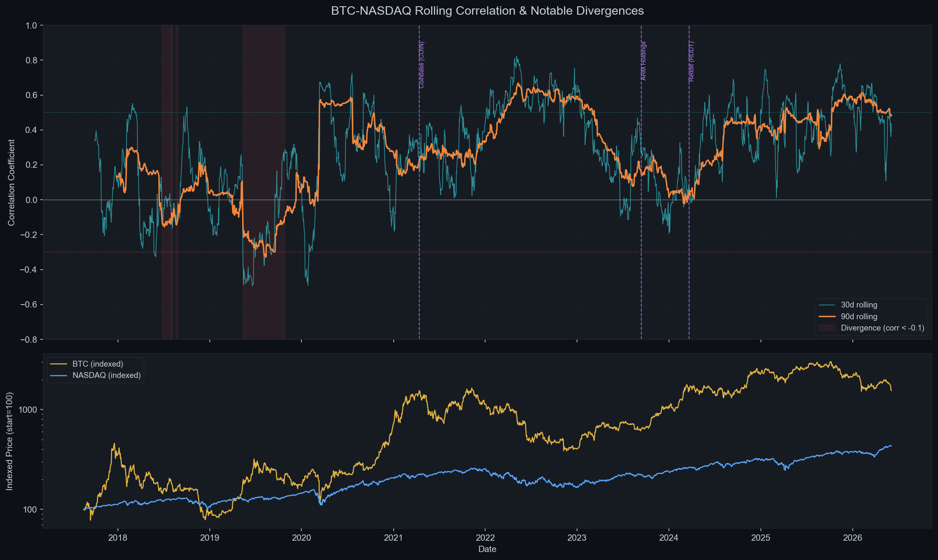Click the 2025 x-axis tick label
This screenshot has width=938, height=560.
(x=761, y=538)
